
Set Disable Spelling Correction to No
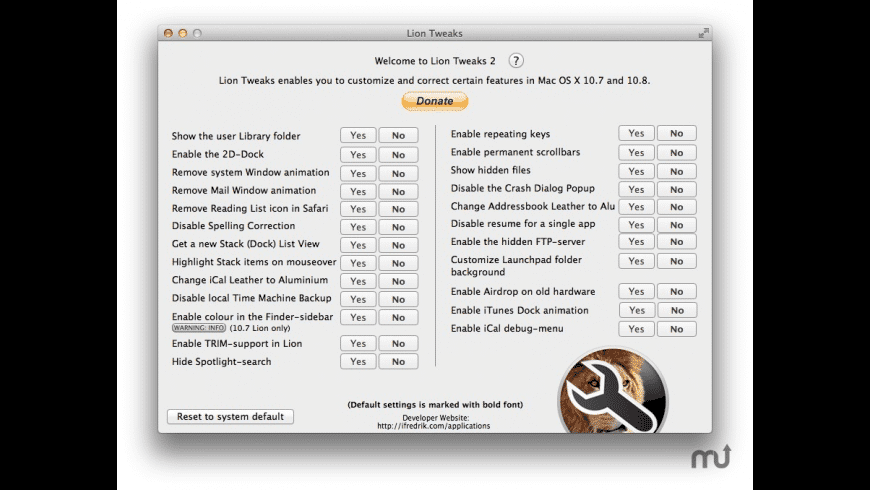(398, 227)
